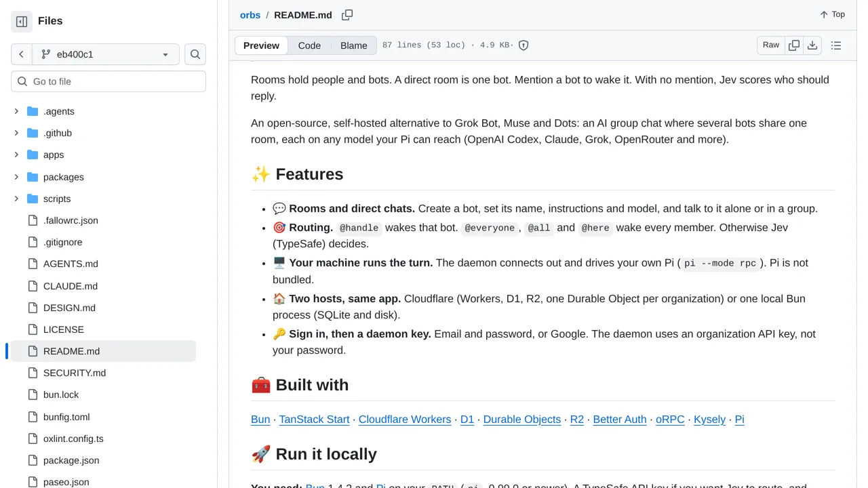Copy the README.md file path

click(347, 15)
